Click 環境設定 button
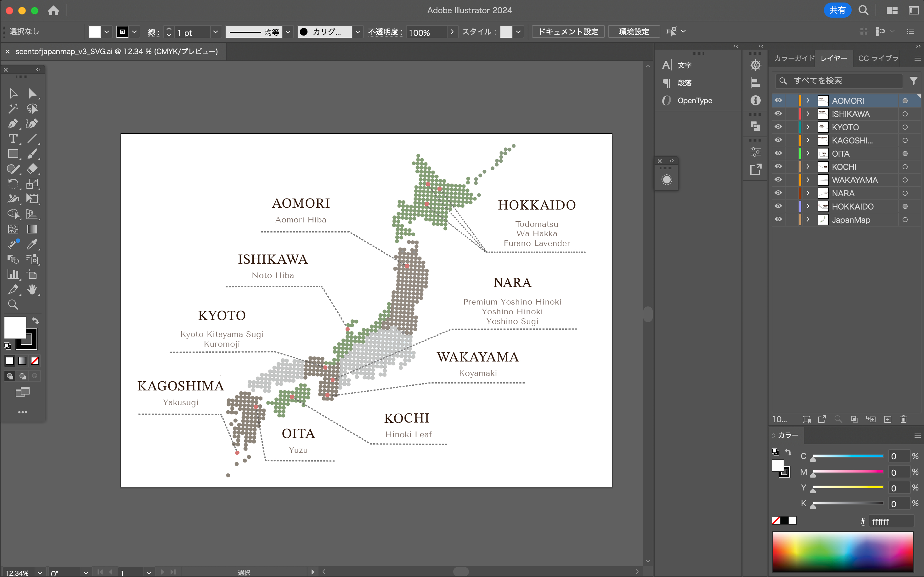 point(634,32)
